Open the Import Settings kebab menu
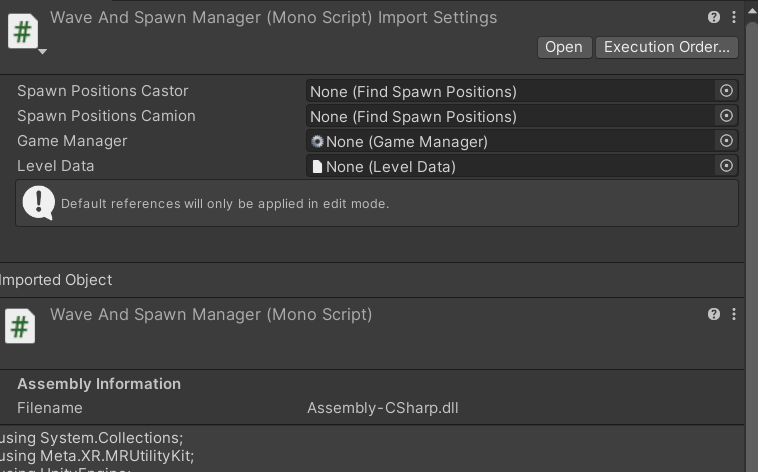The height and width of the screenshot is (472, 758). coord(734,17)
